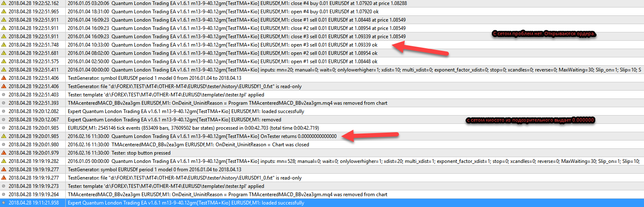Select timestamp '2018.04.28 19:20:01.980'

click(34, 144)
